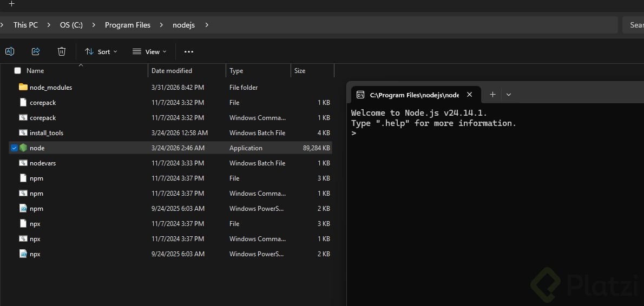Open a new terminal tab with plus
644x306 pixels.
(492, 95)
